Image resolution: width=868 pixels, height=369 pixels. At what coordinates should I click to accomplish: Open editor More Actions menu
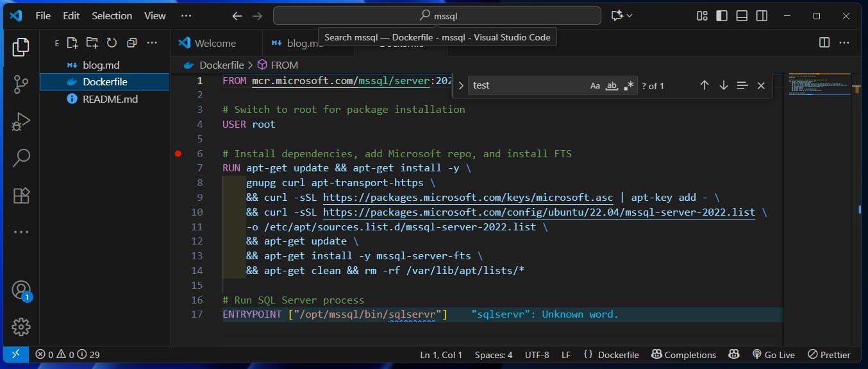[844, 43]
